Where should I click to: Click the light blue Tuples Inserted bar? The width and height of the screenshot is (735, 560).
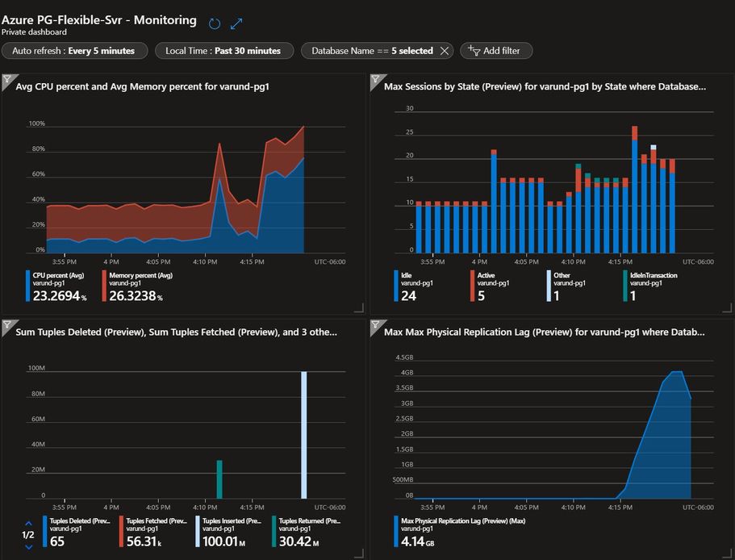point(303,435)
